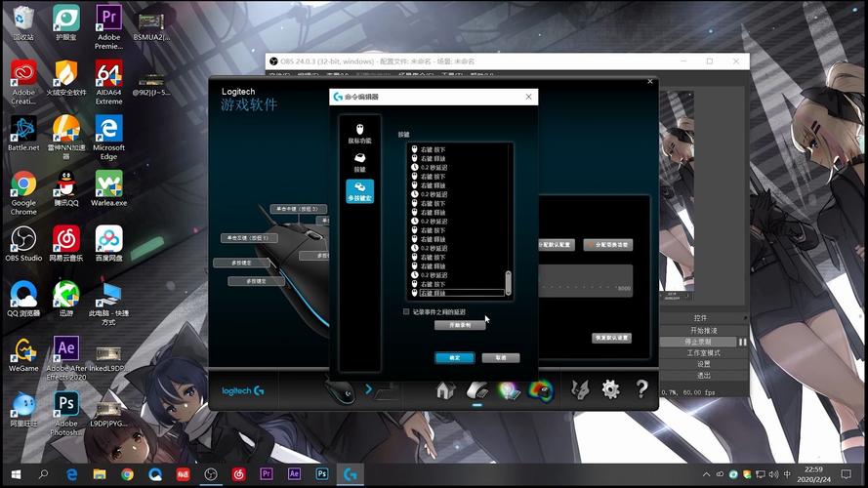Open the Windows notification center icon
868x488 pixels.
coord(846,474)
